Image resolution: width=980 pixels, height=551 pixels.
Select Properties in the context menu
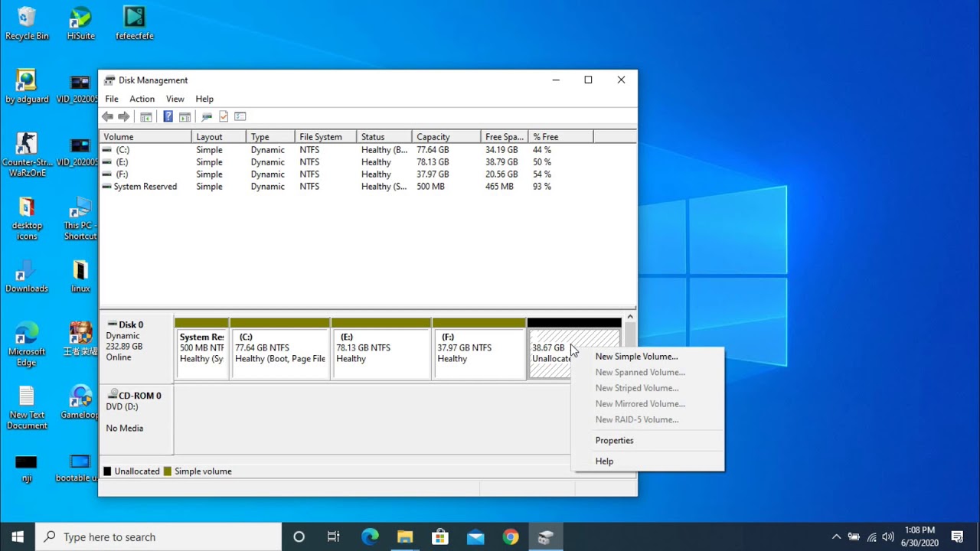(x=647, y=441)
